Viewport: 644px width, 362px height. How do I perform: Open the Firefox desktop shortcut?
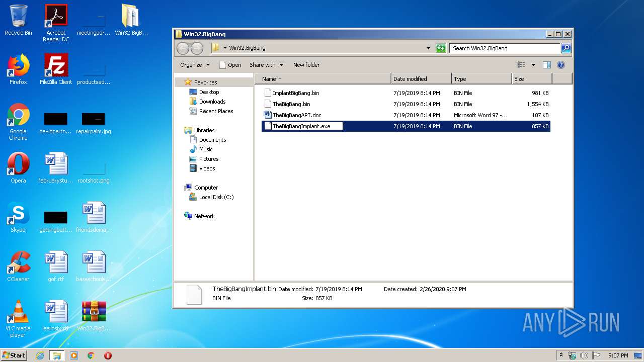pos(18,69)
